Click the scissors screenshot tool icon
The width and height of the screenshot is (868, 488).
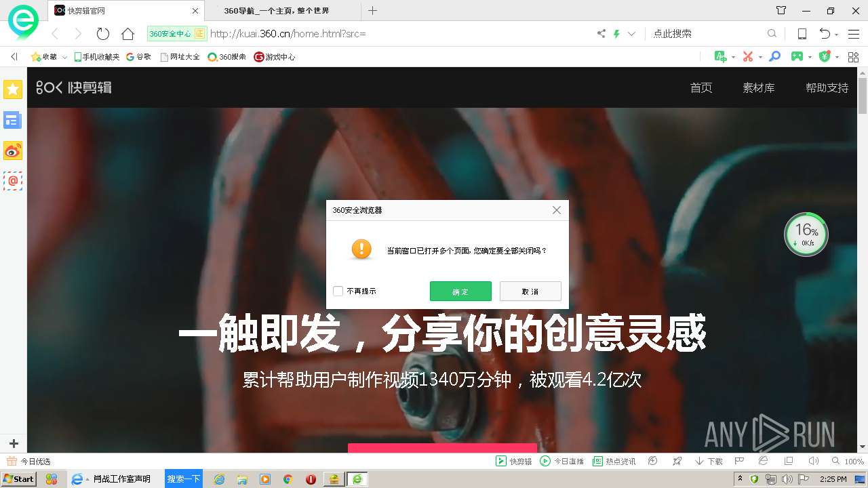click(748, 57)
